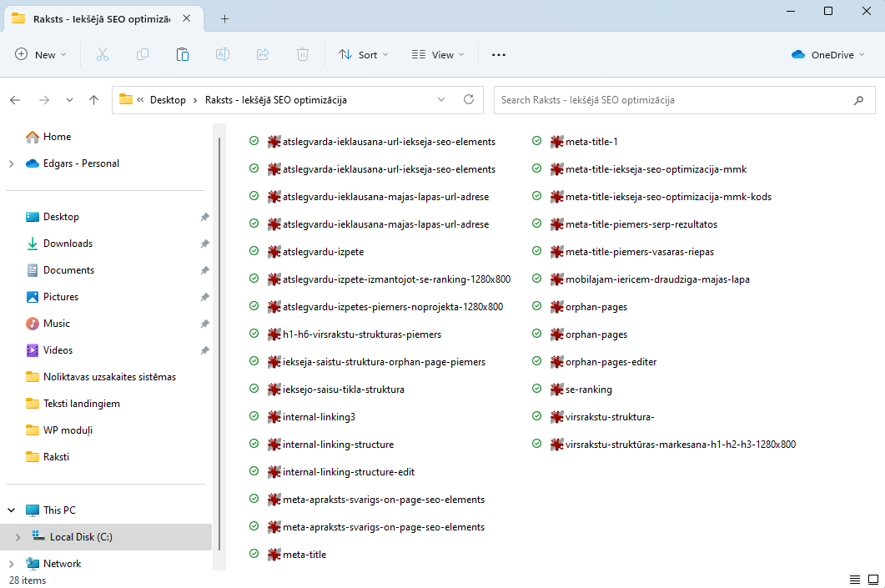Open the View dropdown menu
885x588 pixels.
click(438, 54)
